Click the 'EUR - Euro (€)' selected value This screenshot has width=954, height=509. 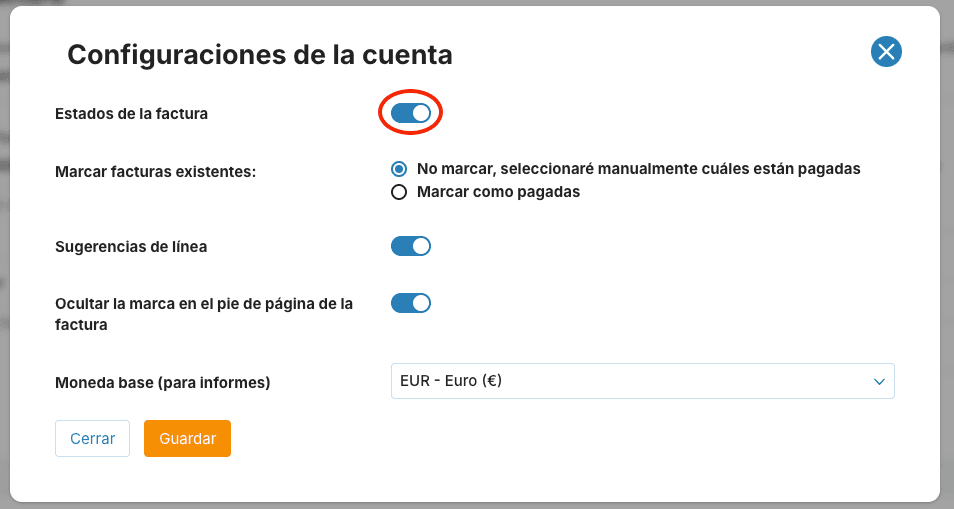pyautogui.click(x=451, y=381)
